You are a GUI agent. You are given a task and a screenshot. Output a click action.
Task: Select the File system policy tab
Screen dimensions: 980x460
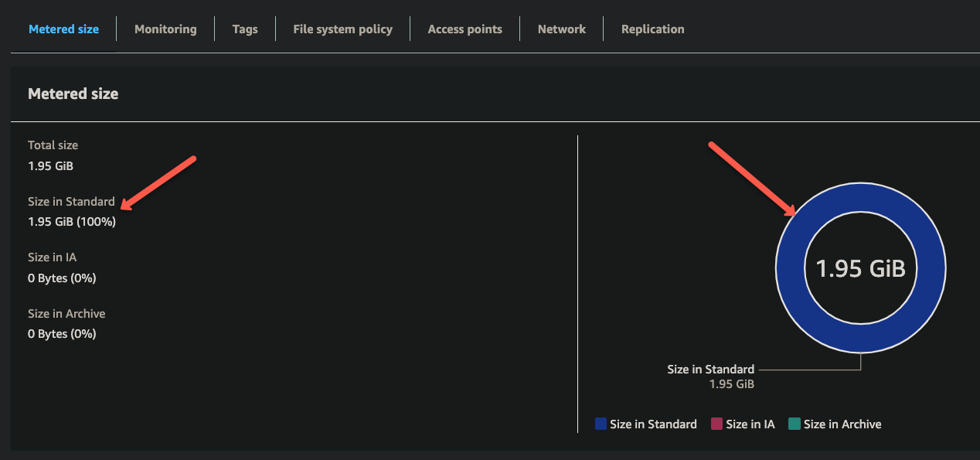(342, 29)
